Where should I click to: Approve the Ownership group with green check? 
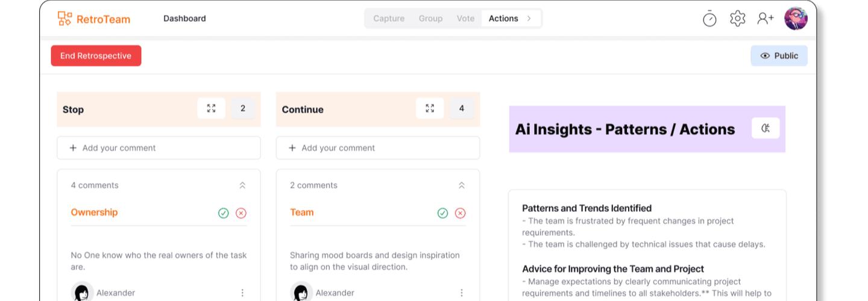[224, 213]
